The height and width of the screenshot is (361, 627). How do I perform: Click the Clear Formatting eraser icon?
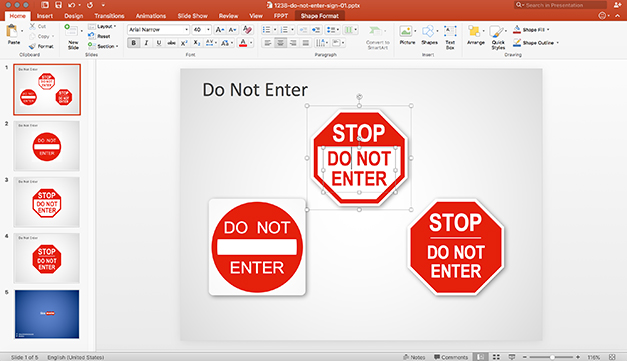pos(247,30)
